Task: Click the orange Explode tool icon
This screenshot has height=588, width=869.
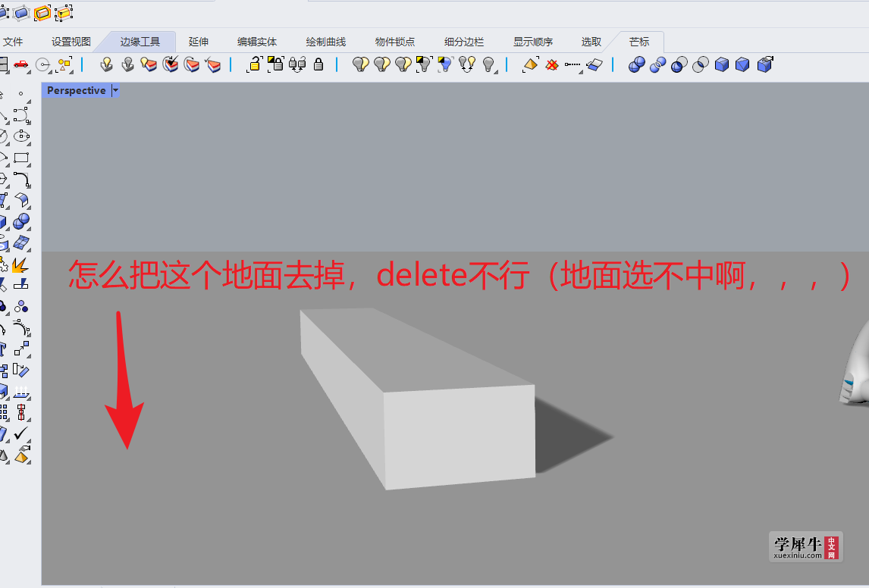Action: pyautogui.click(x=20, y=265)
